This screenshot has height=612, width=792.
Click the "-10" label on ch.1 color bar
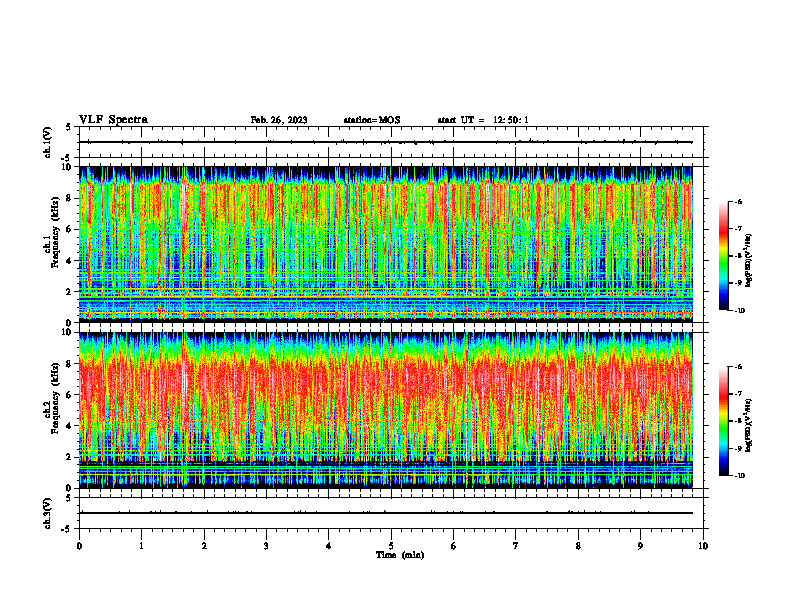point(739,311)
